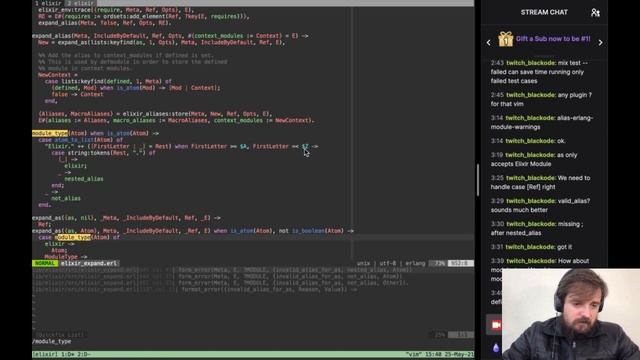The image size is (640, 360).
Task: Click the purple droplet icon below chat
Action: (x=496, y=347)
